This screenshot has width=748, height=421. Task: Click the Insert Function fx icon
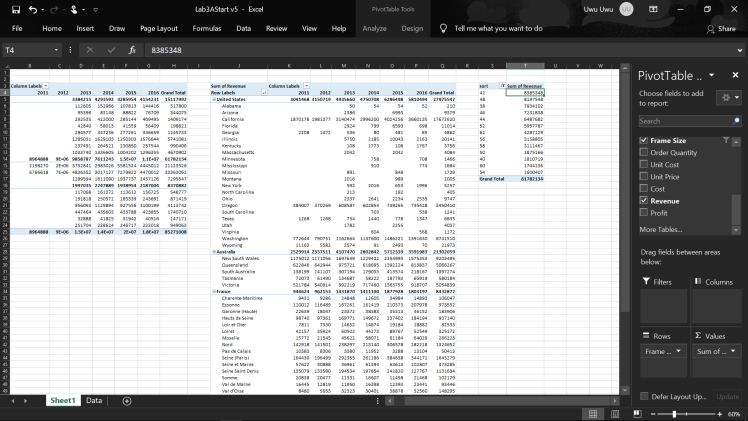[133, 49]
